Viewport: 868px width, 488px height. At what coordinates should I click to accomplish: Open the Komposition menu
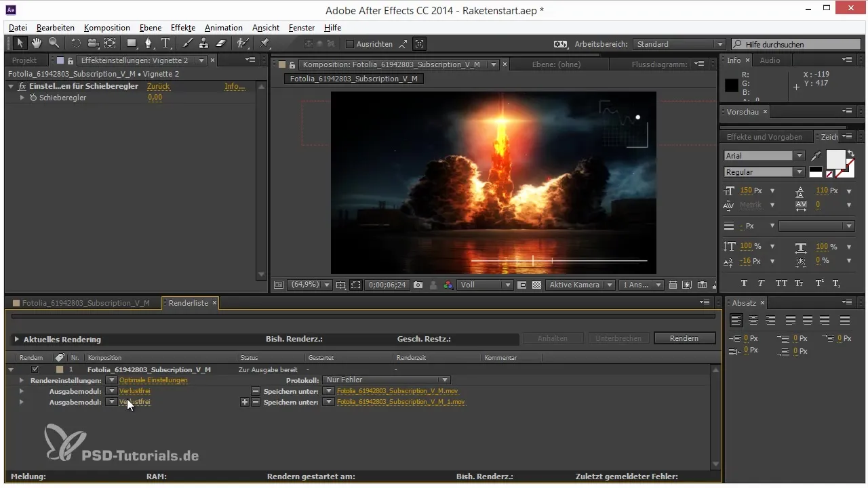click(107, 28)
